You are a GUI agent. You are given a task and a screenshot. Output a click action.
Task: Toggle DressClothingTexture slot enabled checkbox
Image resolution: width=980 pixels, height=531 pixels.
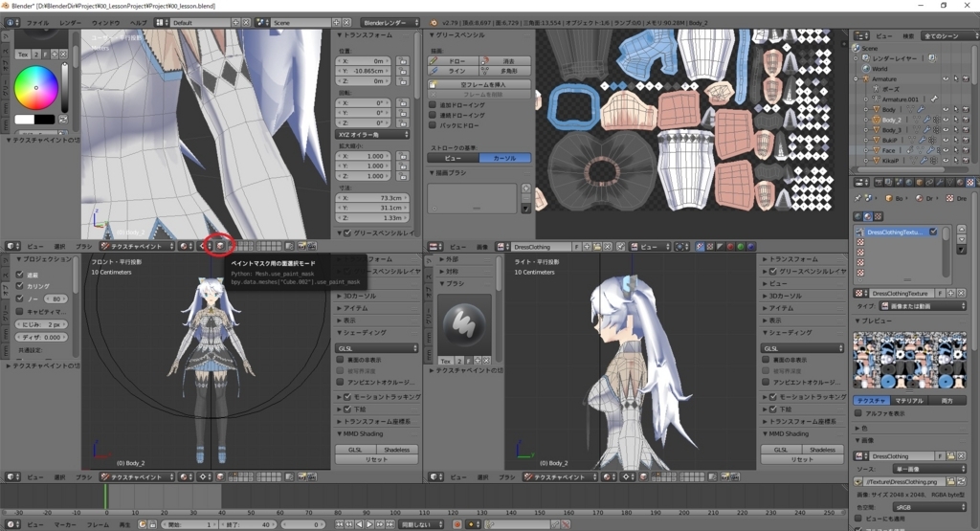(x=933, y=232)
